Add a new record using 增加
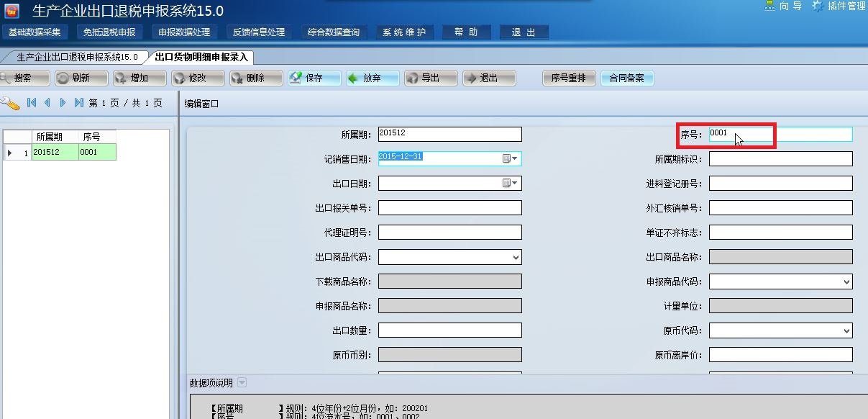Screen dimensions: 868x419 [141, 78]
